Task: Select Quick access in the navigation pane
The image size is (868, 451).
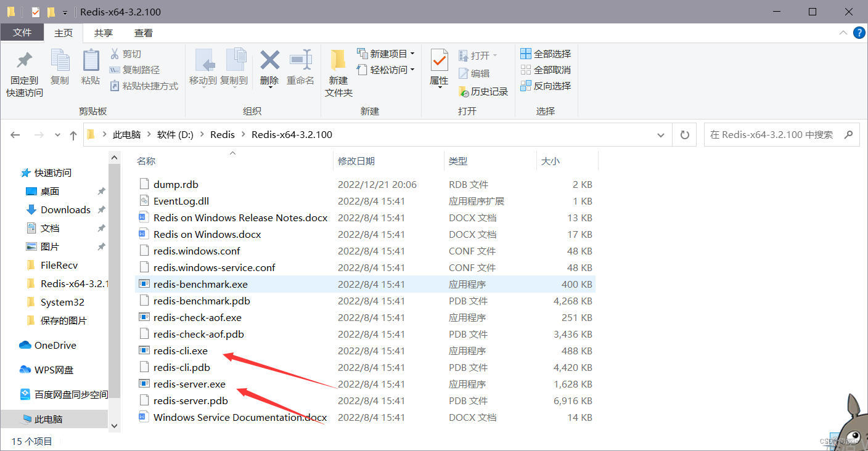Action: point(53,173)
